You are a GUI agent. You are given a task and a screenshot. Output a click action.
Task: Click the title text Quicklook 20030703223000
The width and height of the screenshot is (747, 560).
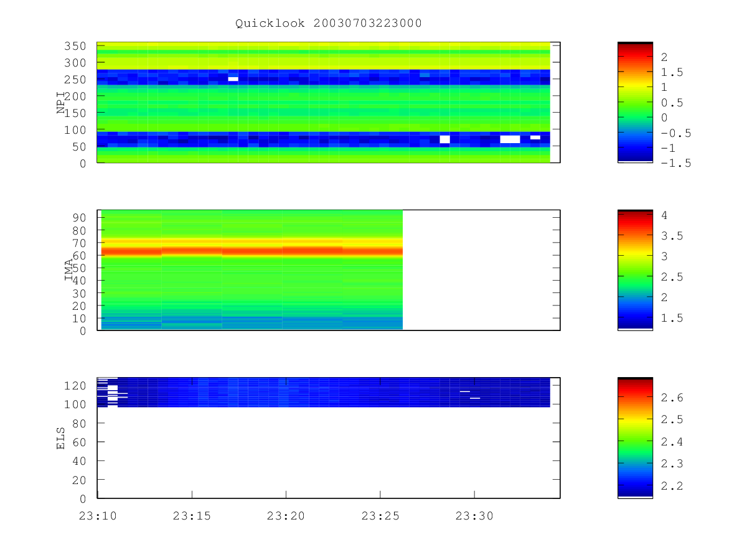click(328, 24)
